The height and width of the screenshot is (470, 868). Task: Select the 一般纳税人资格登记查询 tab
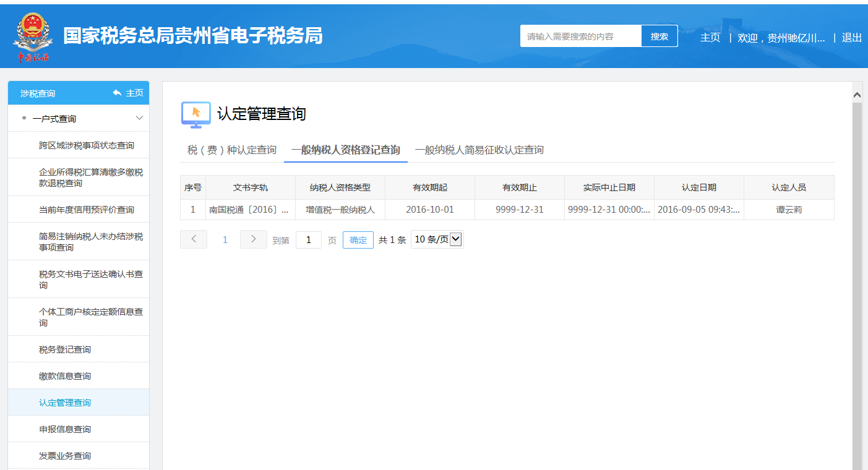click(346, 150)
